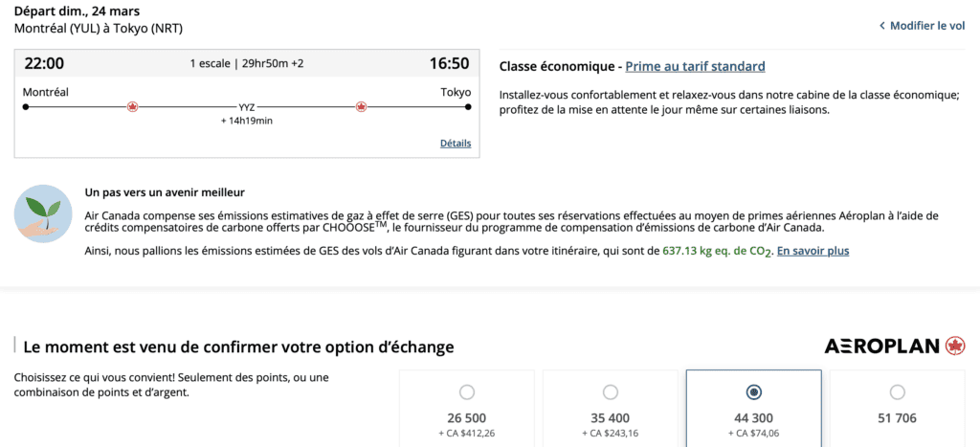Click the back chevron beside Modifier le vol

tap(881, 26)
